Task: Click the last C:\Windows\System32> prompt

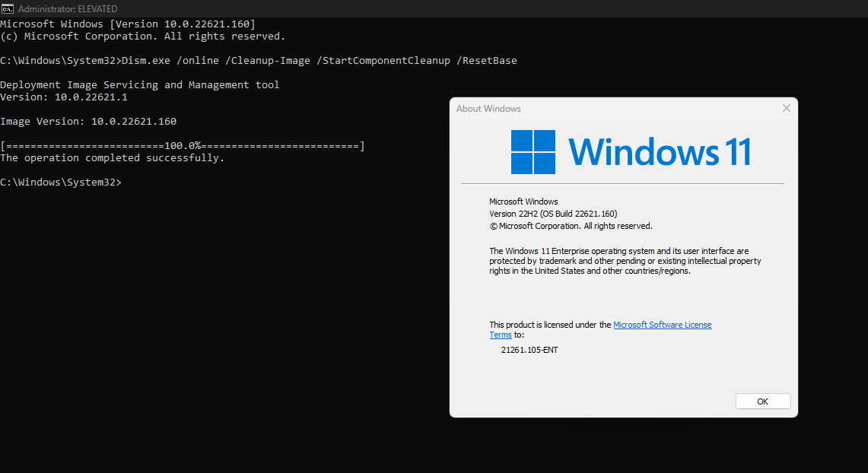Action: 61,182
